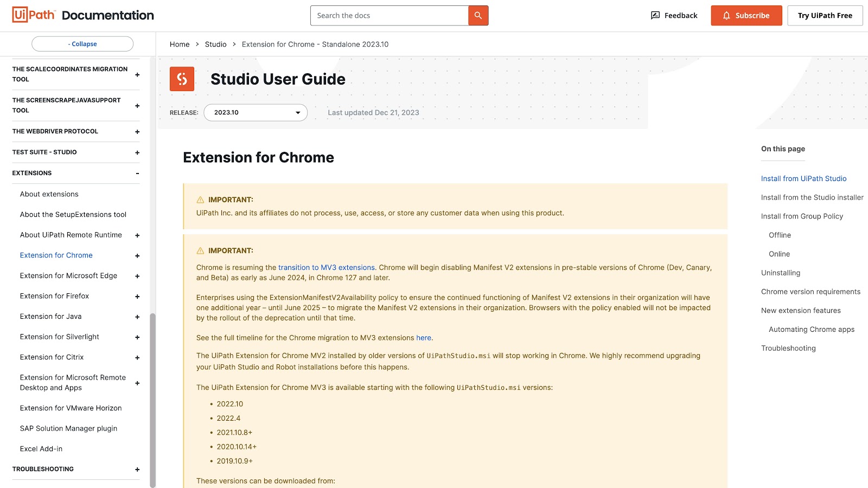Expand the Extension for Chrome sidebar entry
The width and height of the screenshot is (868, 488).
(137, 255)
